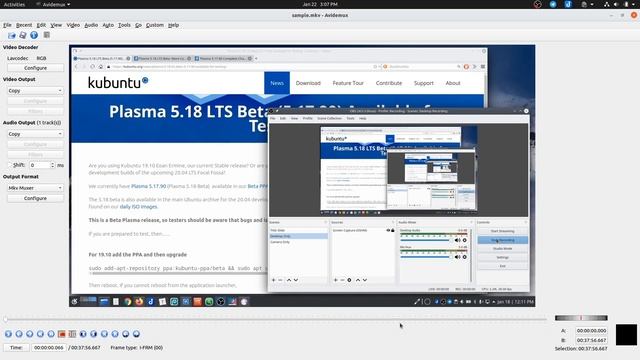Step forward one frame

(x=29, y=334)
